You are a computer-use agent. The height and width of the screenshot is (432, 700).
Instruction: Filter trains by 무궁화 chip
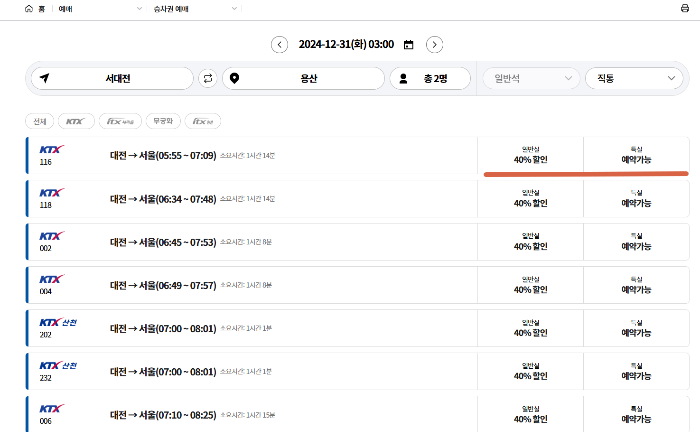(163, 121)
